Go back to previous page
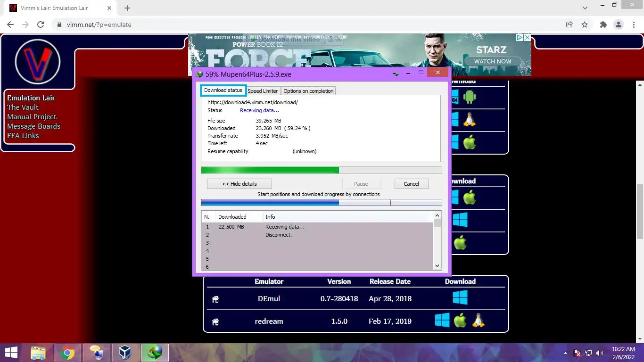644x362 pixels. pos(10,25)
